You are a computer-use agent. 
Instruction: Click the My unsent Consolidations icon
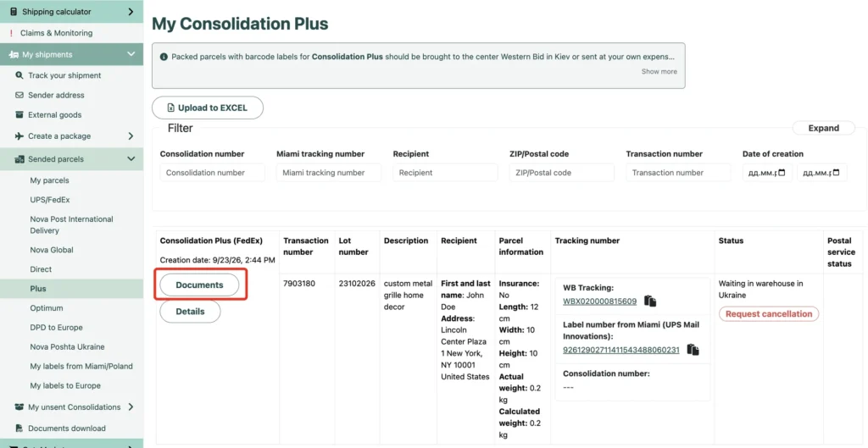point(19,407)
